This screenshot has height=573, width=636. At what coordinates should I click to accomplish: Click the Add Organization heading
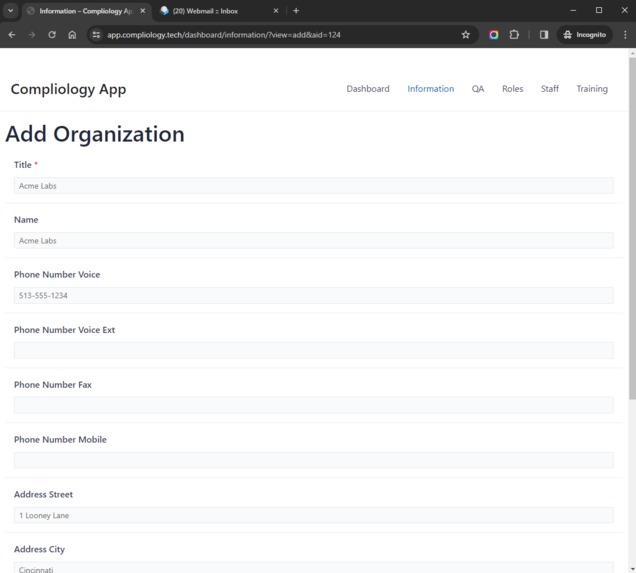pos(95,134)
